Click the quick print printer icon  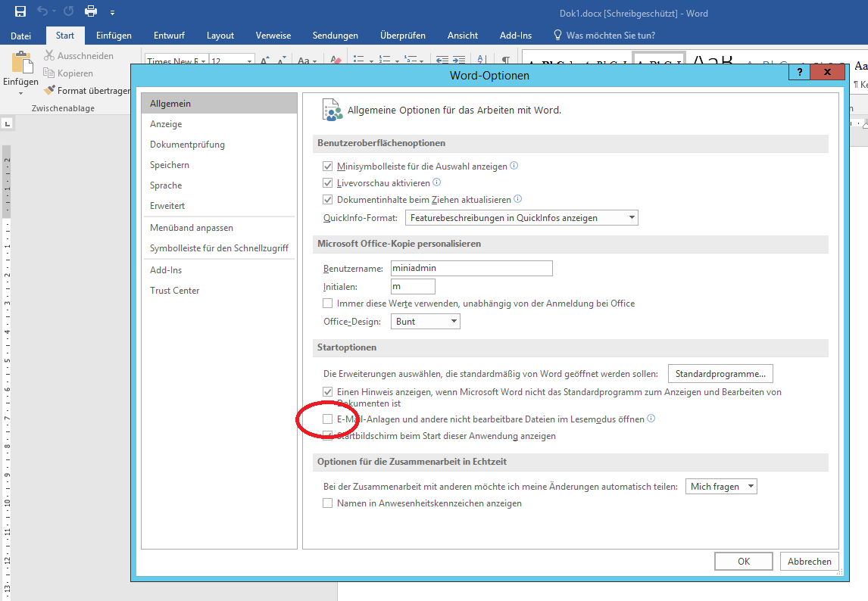point(91,11)
